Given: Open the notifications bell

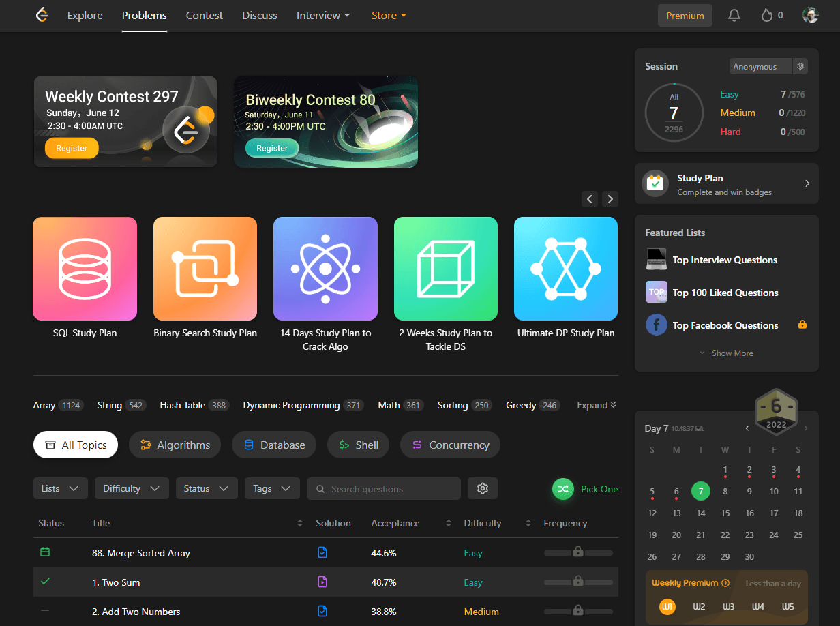Looking at the screenshot, I should [x=734, y=15].
